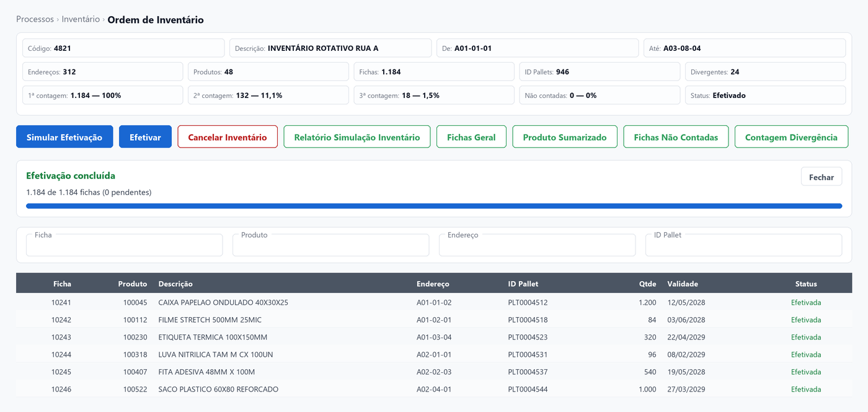This screenshot has width=868, height=412.
Task: Open the Contagem Divergência report
Action: (x=791, y=137)
